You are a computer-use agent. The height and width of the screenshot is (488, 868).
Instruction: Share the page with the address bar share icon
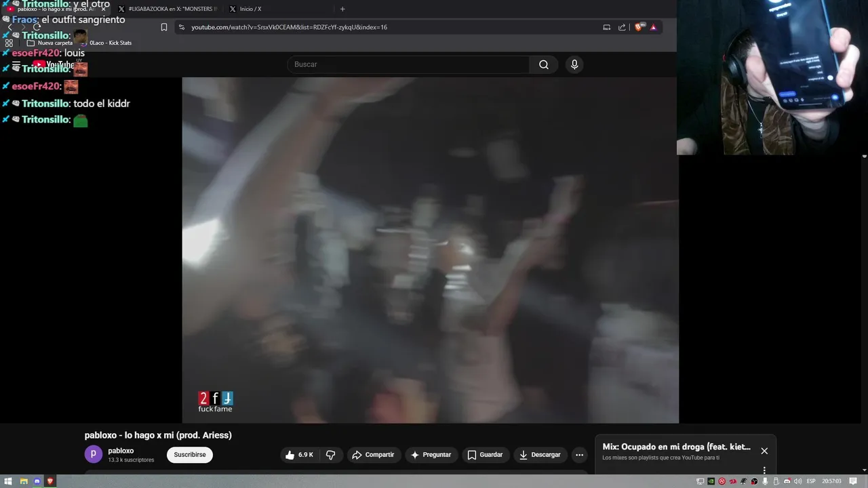coord(622,27)
